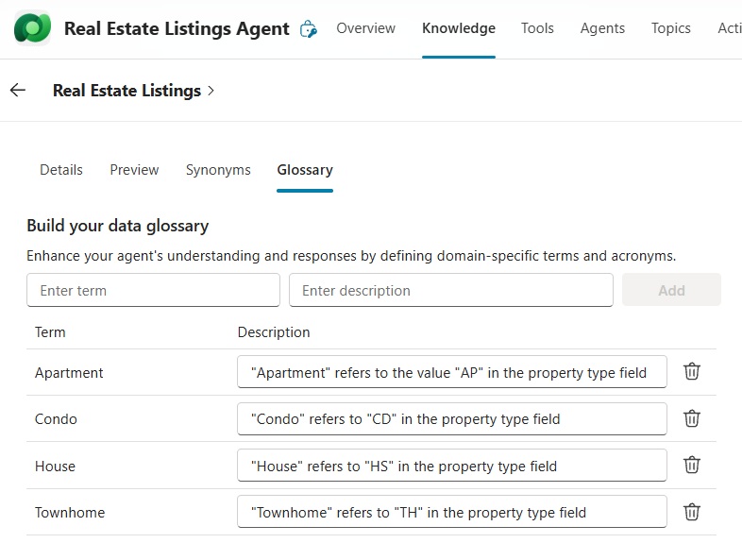This screenshot has height=560, width=742.
Task: Open the Overview tab
Action: [365, 28]
